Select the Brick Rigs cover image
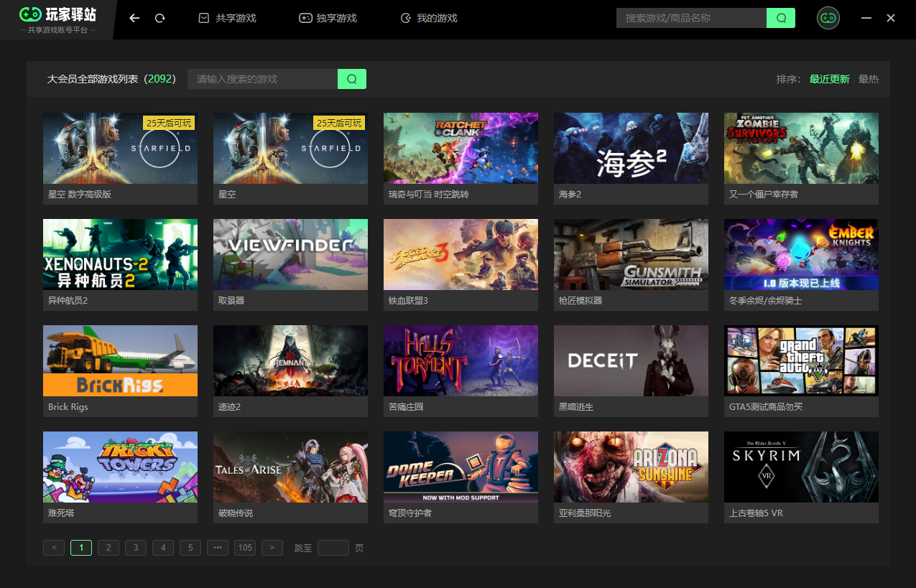The image size is (916, 588). [x=120, y=360]
